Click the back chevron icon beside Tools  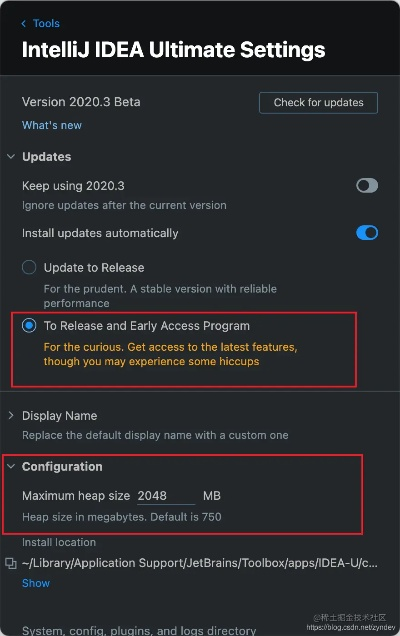(x=24, y=24)
